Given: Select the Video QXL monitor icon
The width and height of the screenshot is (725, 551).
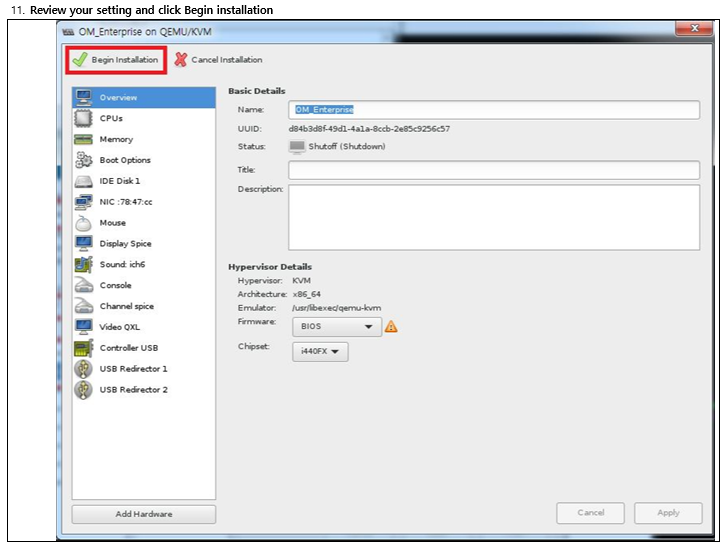Looking at the screenshot, I should [84, 327].
